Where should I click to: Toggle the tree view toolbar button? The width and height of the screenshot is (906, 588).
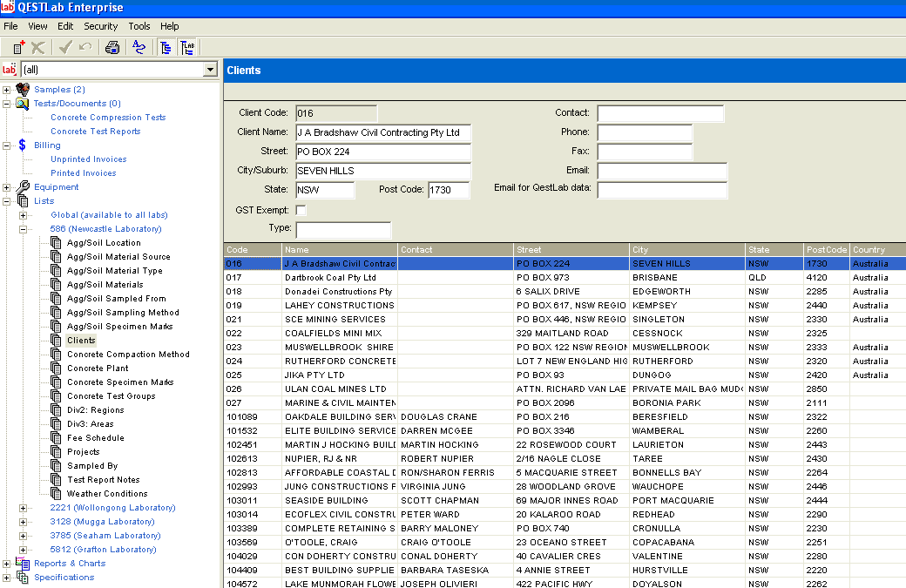166,48
